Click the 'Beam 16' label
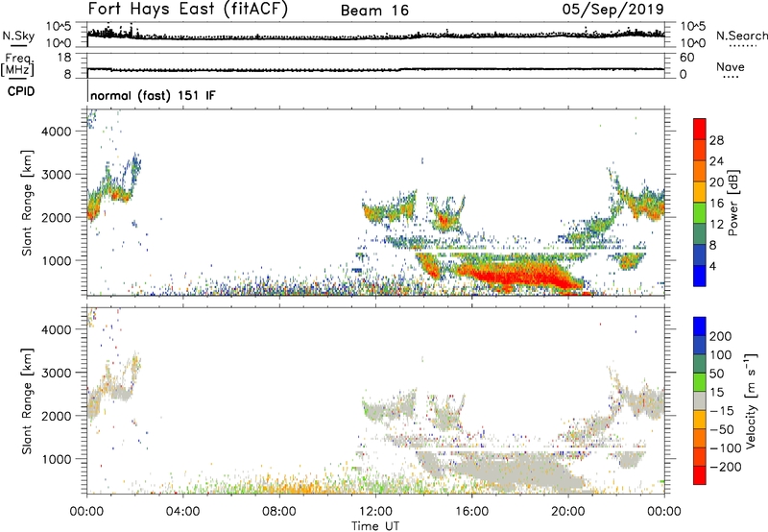Viewport: 768px width, 532px height. click(x=374, y=11)
